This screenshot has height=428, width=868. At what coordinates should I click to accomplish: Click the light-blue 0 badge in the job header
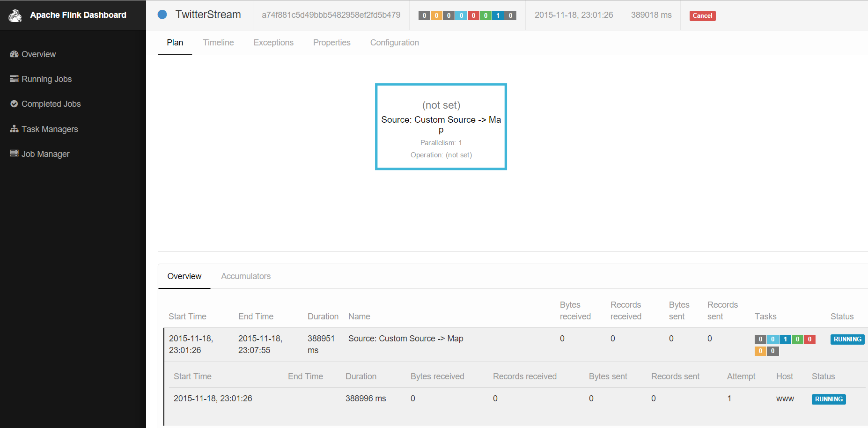coord(461,15)
